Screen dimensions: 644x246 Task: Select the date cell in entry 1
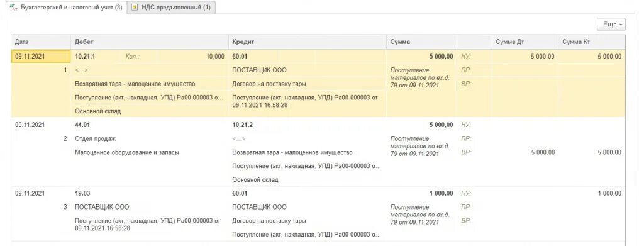pyautogui.click(x=41, y=56)
